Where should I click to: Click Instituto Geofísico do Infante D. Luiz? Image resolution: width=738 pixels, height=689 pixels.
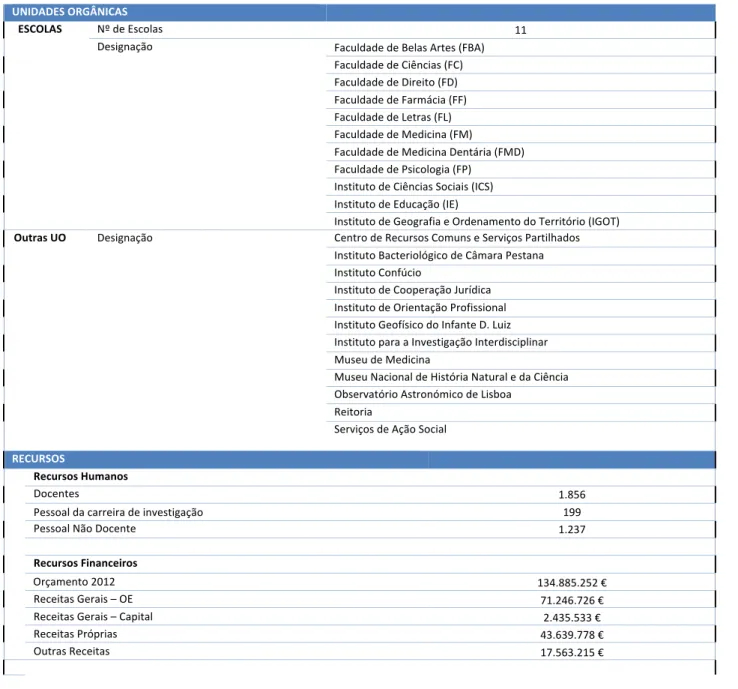coord(422,325)
